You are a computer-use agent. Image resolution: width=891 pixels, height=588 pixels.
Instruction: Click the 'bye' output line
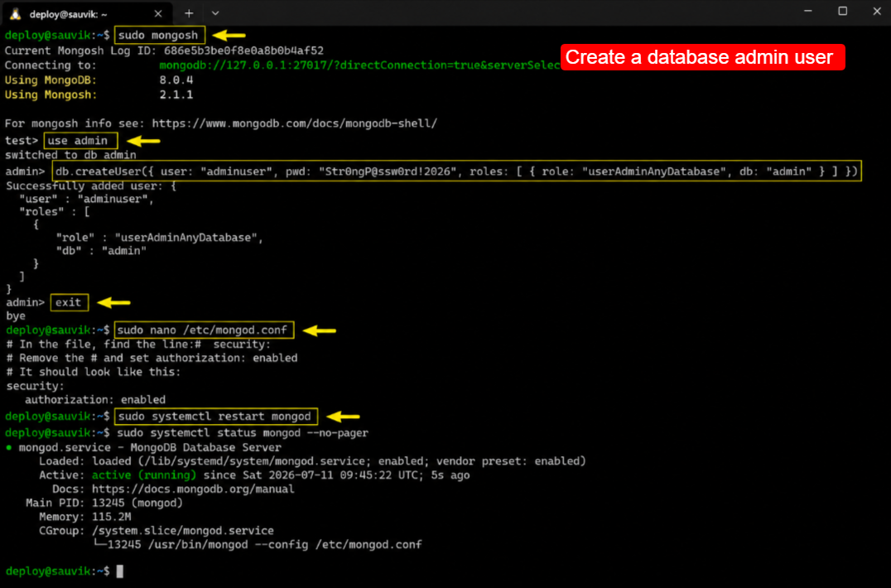coord(16,316)
